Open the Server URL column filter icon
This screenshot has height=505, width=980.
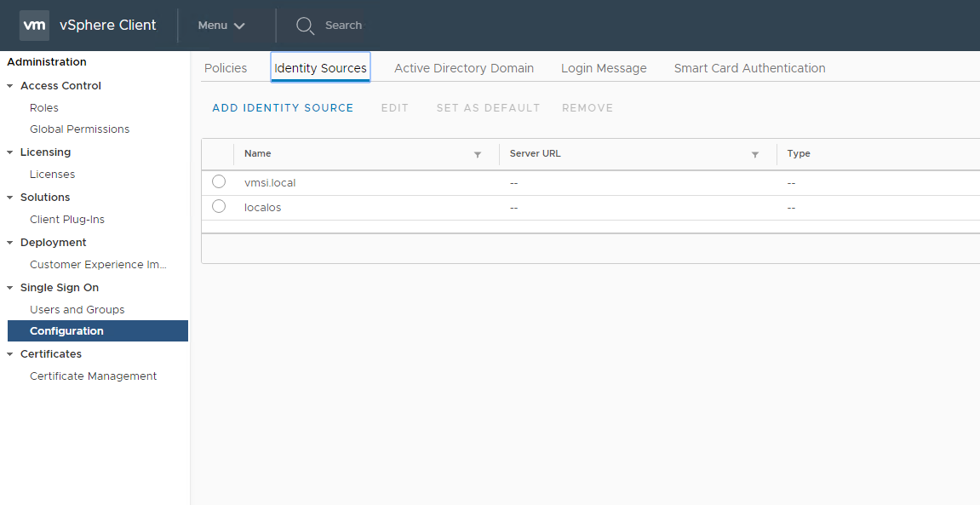click(755, 154)
